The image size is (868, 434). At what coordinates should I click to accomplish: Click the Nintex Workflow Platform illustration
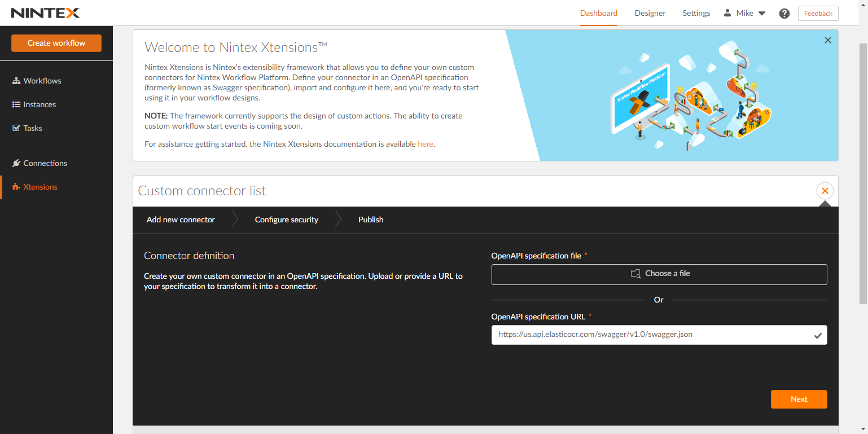pos(691,95)
